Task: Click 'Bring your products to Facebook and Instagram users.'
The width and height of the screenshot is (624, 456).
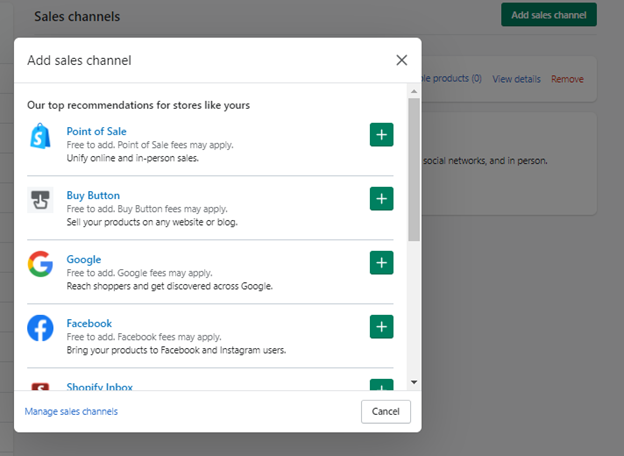Action: (176, 350)
